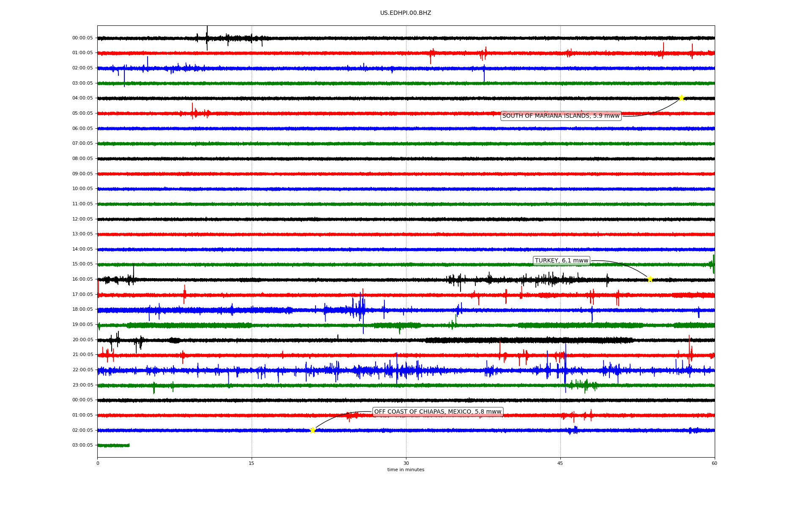Click the 12:00:05 trace time label
Screen dimensions: 812x508
tap(82, 219)
